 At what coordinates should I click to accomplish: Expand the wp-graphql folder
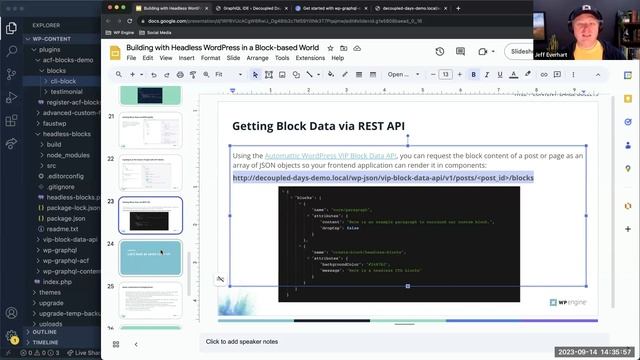pyautogui.click(x=61, y=250)
